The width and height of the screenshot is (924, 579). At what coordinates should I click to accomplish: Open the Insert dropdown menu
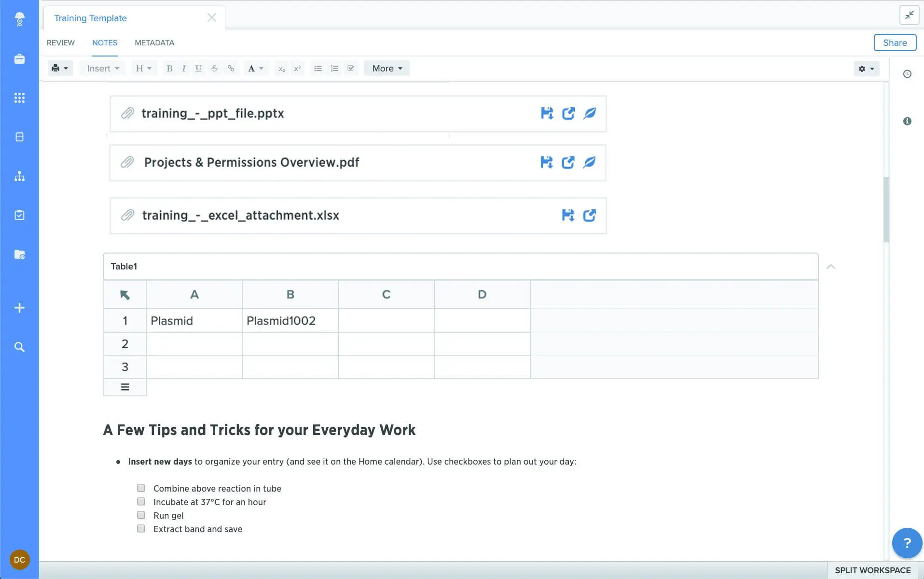click(x=103, y=69)
